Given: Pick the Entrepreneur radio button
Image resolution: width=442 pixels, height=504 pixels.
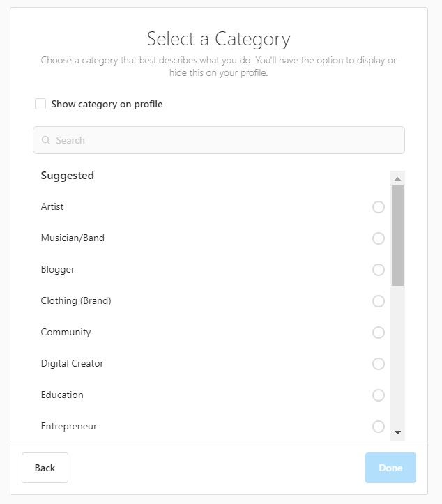Looking at the screenshot, I should pos(379,427).
